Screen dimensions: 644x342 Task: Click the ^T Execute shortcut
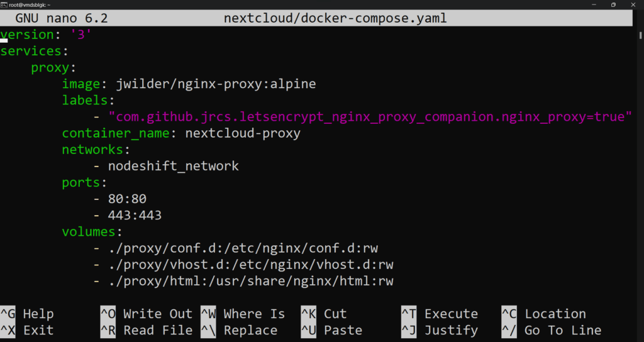[440, 314]
